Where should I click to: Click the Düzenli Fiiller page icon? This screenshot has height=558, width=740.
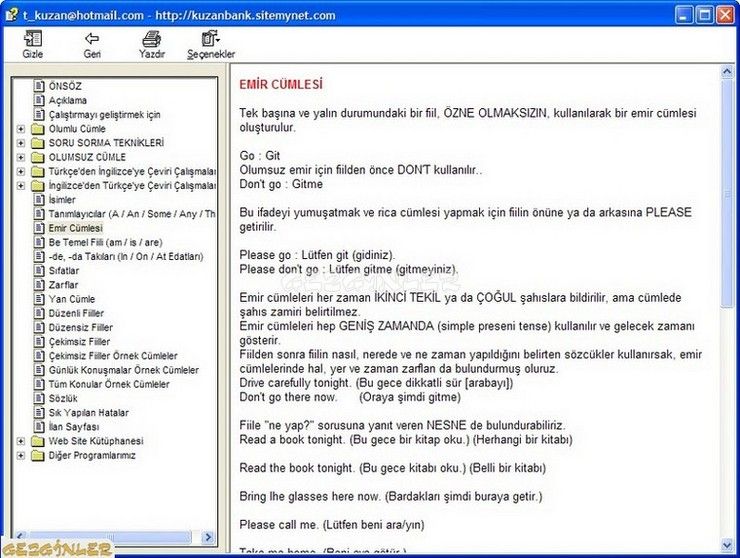pos(39,313)
